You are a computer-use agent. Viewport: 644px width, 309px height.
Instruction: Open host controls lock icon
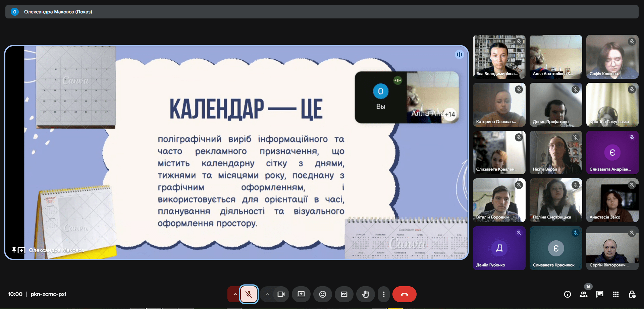[x=632, y=294]
